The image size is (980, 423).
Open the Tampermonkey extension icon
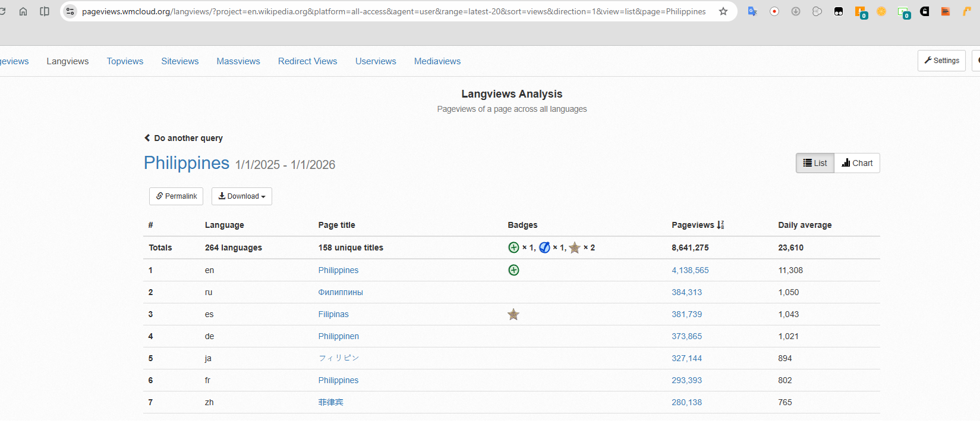tap(839, 11)
